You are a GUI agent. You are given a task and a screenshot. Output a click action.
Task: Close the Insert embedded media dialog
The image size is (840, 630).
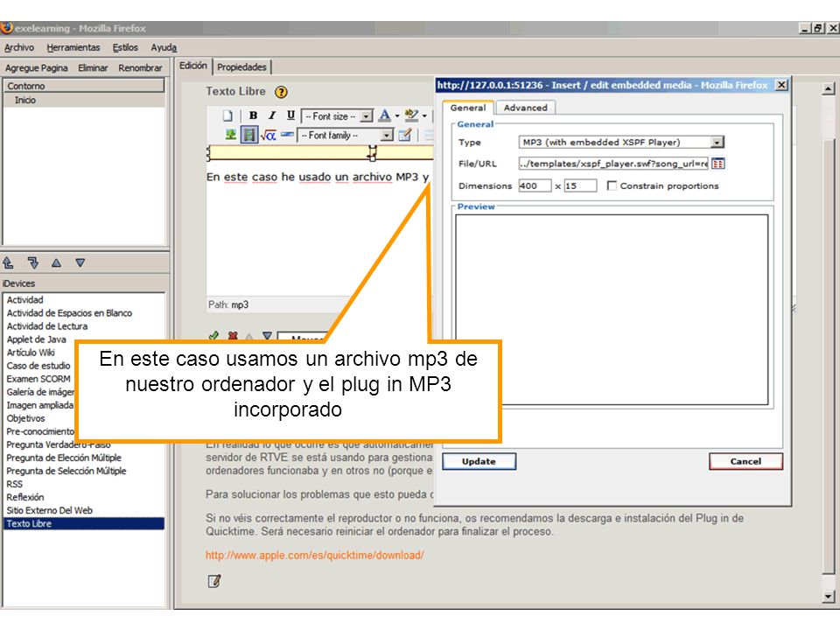click(x=781, y=85)
